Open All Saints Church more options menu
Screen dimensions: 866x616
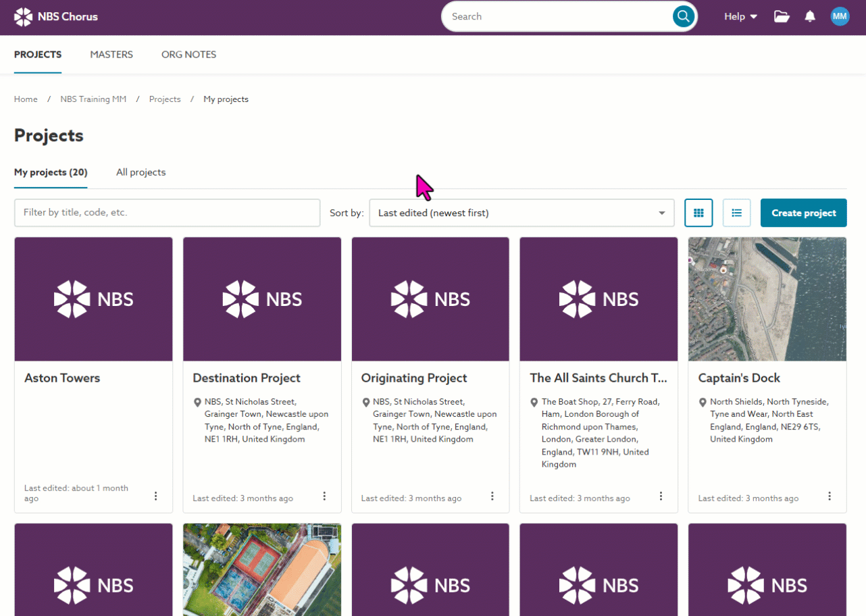[x=661, y=496]
